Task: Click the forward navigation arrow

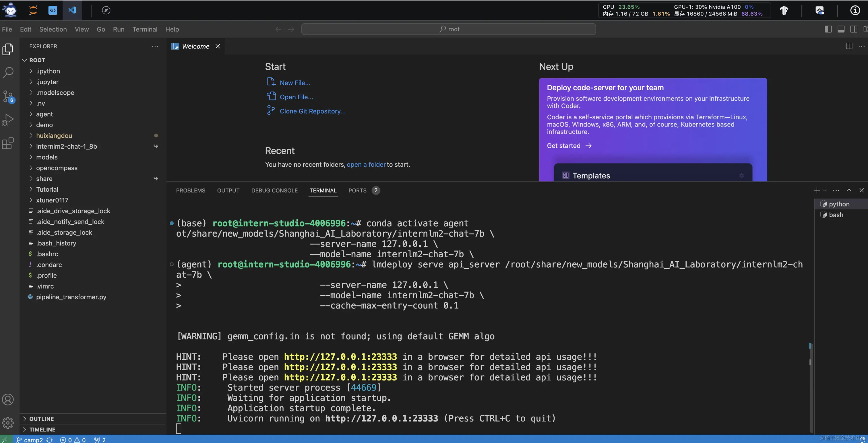Action: [x=291, y=29]
